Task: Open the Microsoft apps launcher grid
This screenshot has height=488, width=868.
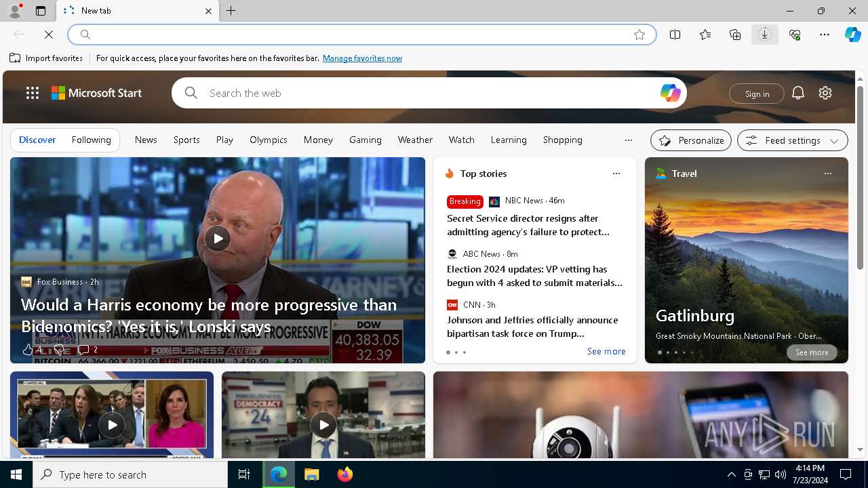Action: coord(33,93)
